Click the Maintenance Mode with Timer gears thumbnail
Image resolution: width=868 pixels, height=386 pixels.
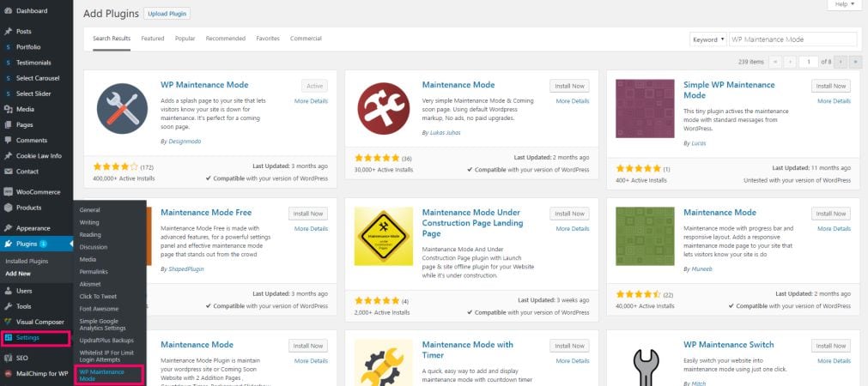pos(384,363)
